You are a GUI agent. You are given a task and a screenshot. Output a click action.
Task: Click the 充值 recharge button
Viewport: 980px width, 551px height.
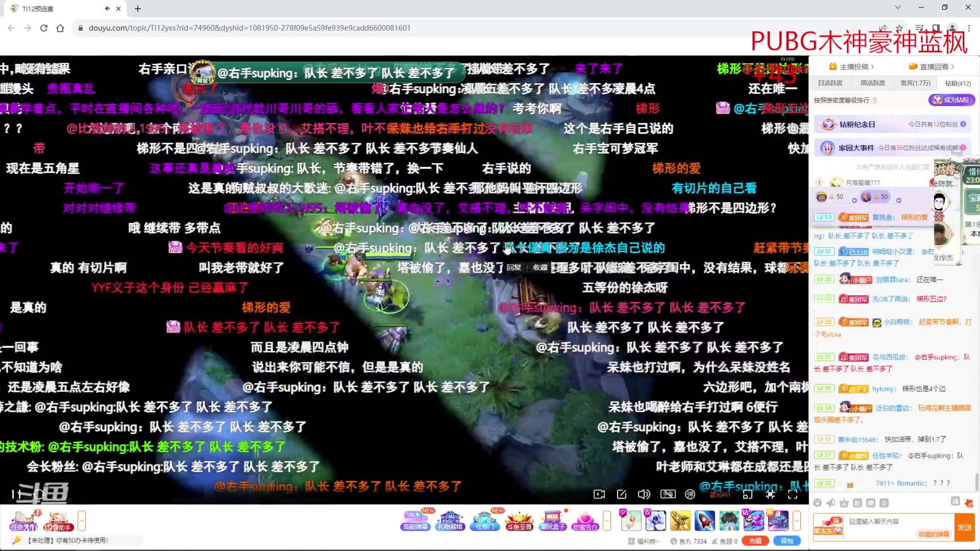pos(755,541)
